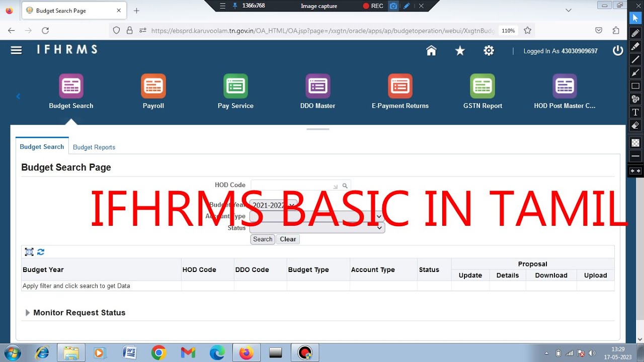Open Gmail from the taskbar
Screen dimensions: 644x362
[x=188, y=353]
